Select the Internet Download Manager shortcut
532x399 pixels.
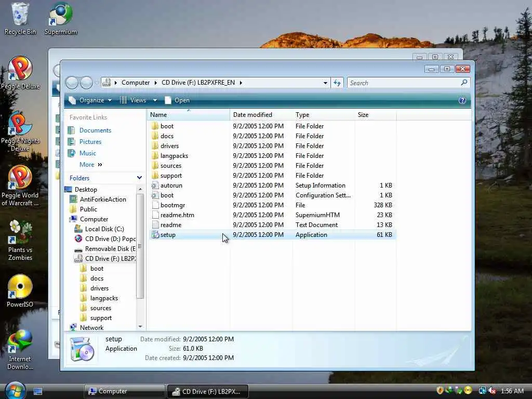[20, 350]
